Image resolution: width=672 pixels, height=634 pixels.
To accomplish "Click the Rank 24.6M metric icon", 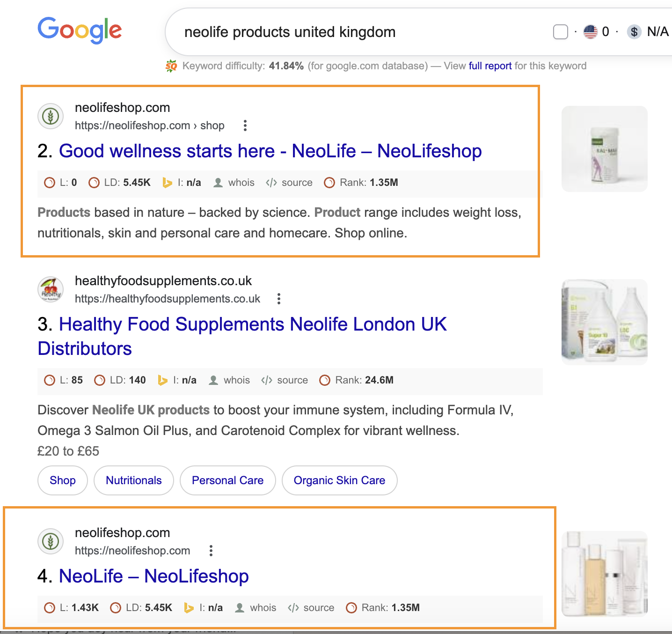I will (325, 380).
